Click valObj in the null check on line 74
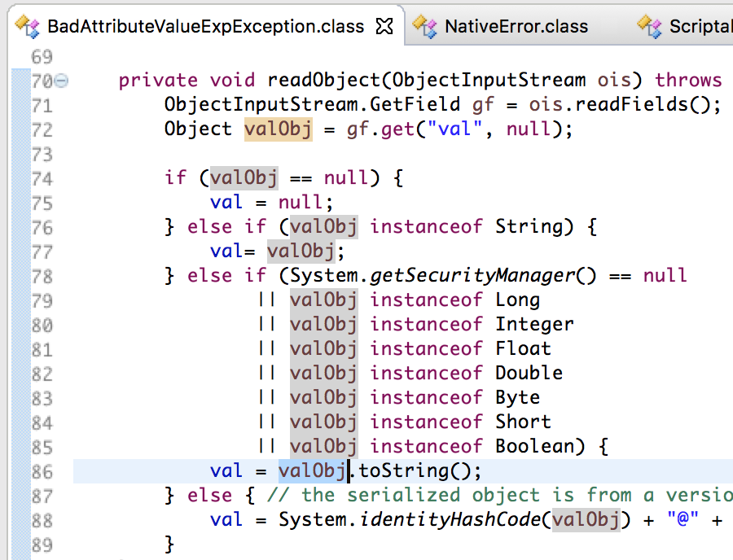Image resolution: width=733 pixels, height=560 pixels. (x=244, y=178)
